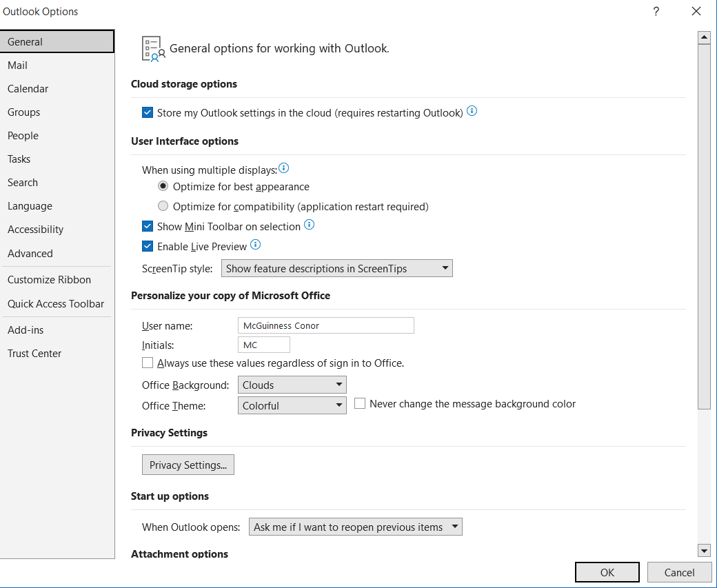Click the scrollbar up arrow
This screenshot has width=717, height=588.
click(704, 37)
